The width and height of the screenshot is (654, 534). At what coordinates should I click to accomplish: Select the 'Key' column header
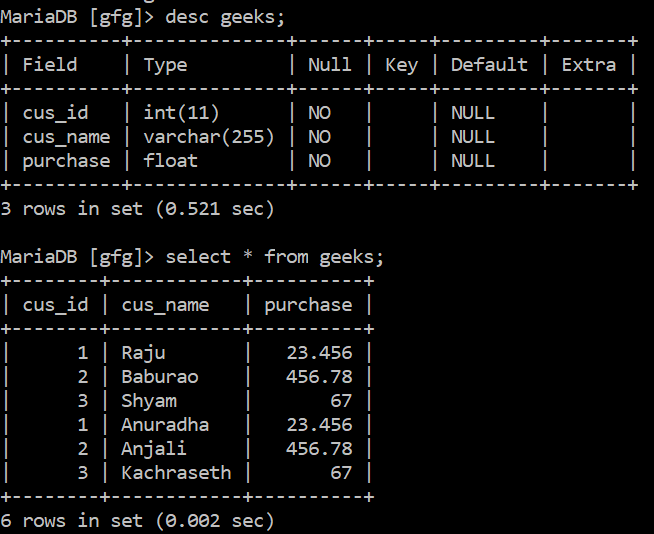[401, 65]
